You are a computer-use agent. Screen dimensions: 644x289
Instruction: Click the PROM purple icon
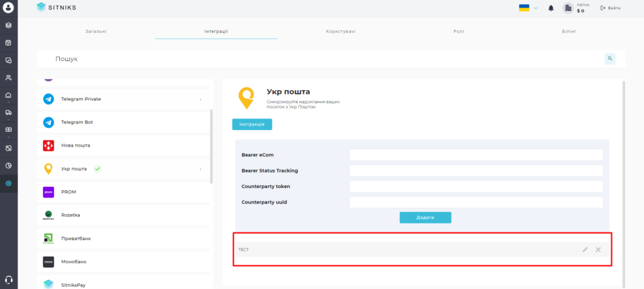coord(48,192)
